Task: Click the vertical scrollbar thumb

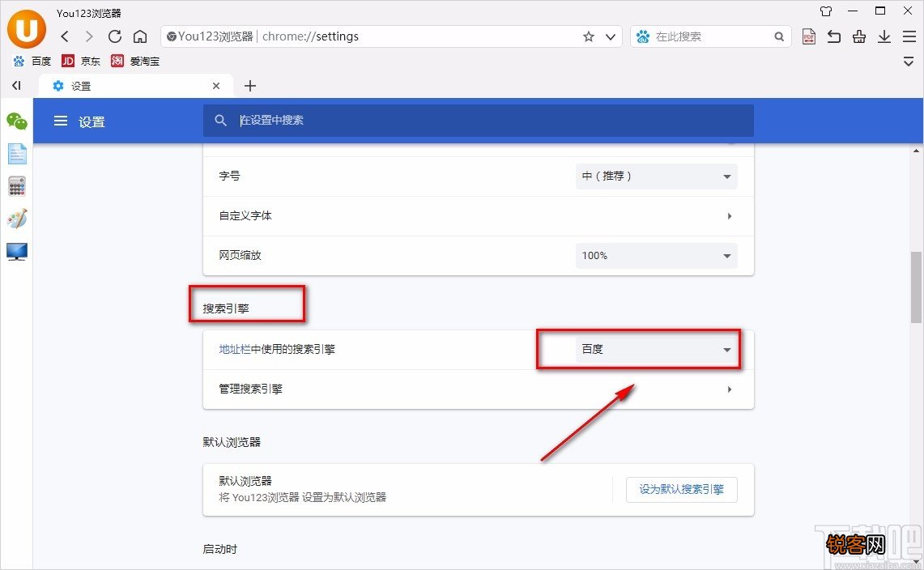Action: 916,287
